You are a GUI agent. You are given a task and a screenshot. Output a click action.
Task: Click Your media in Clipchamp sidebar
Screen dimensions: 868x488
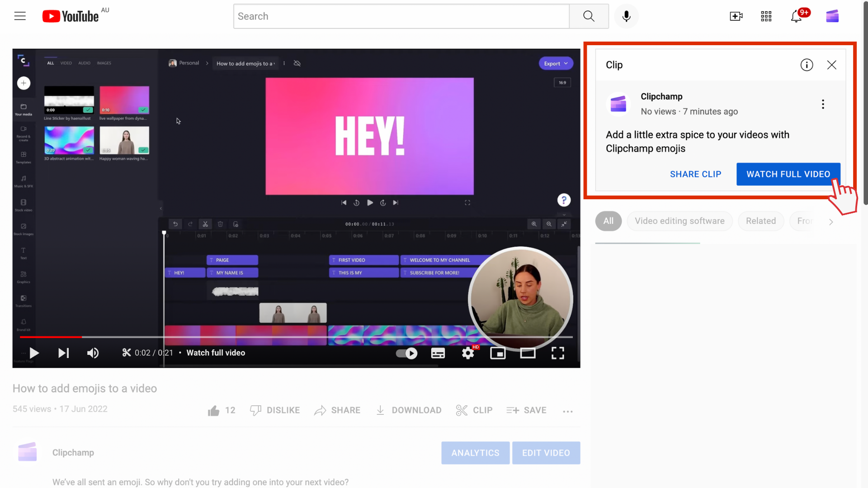24,109
